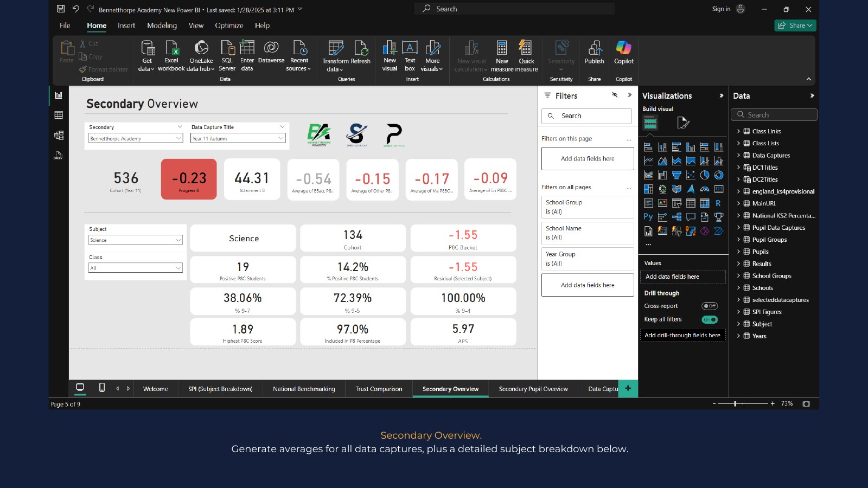Image resolution: width=868 pixels, height=488 pixels.
Task: Open the View ribbon tab
Action: [x=196, y=25]
